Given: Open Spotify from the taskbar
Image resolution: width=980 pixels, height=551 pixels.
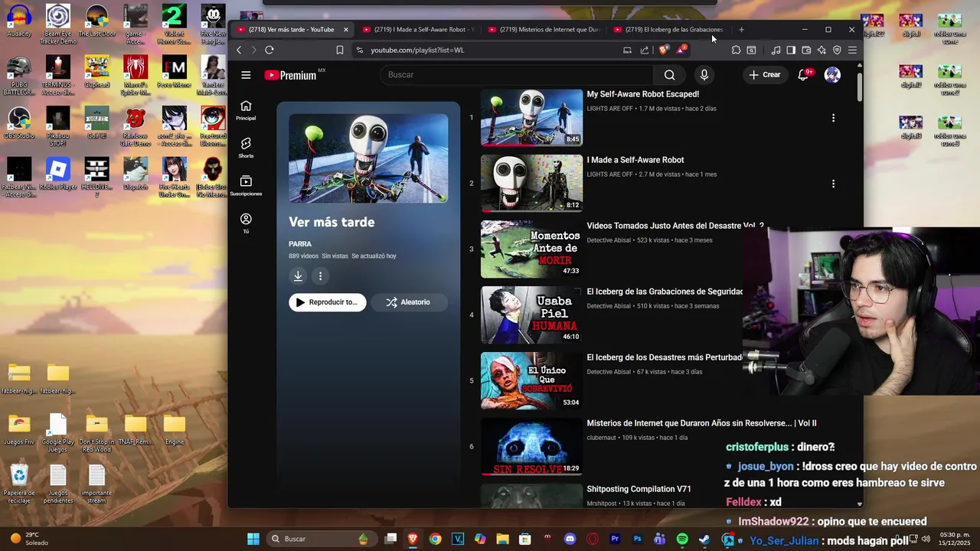Looking at the screenshot, I should (x=682, y=539).
